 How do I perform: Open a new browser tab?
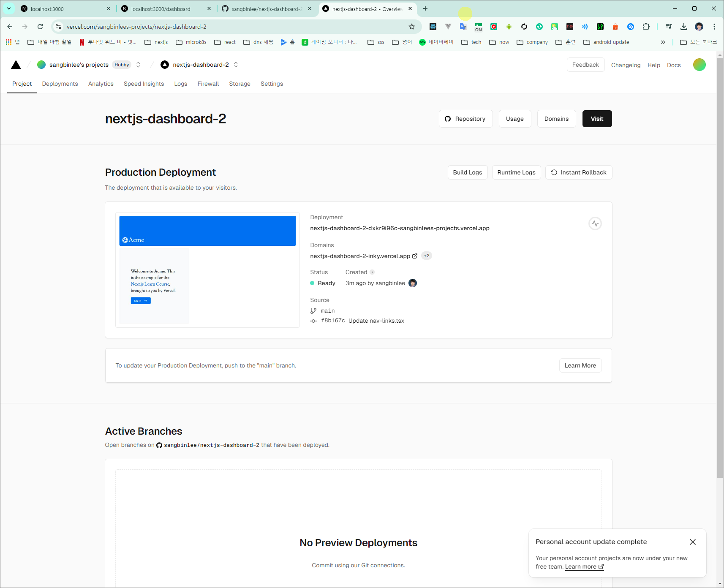click(x=425, y=8)
